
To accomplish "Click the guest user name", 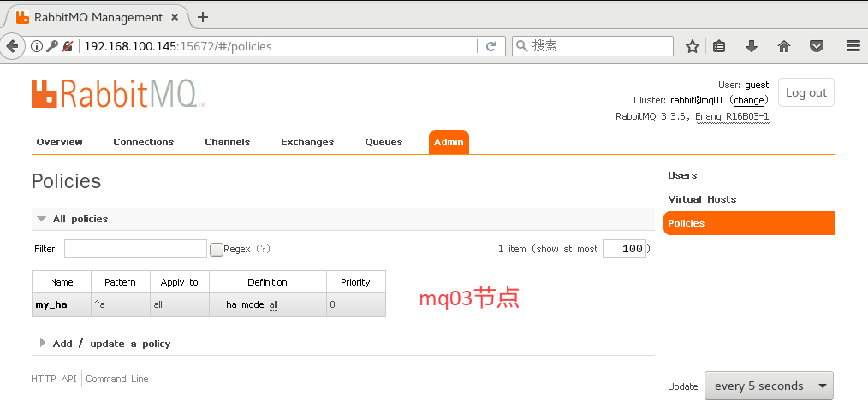I will point(757,86).
